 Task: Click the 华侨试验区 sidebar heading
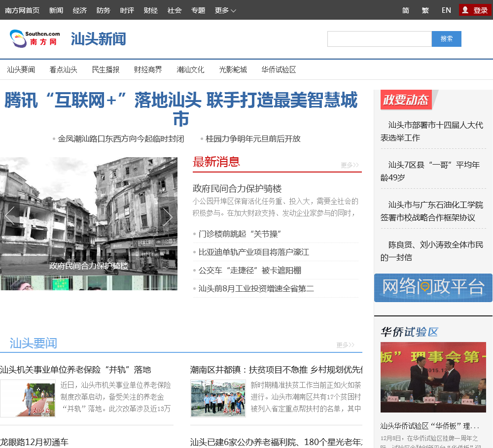(409, 332)
